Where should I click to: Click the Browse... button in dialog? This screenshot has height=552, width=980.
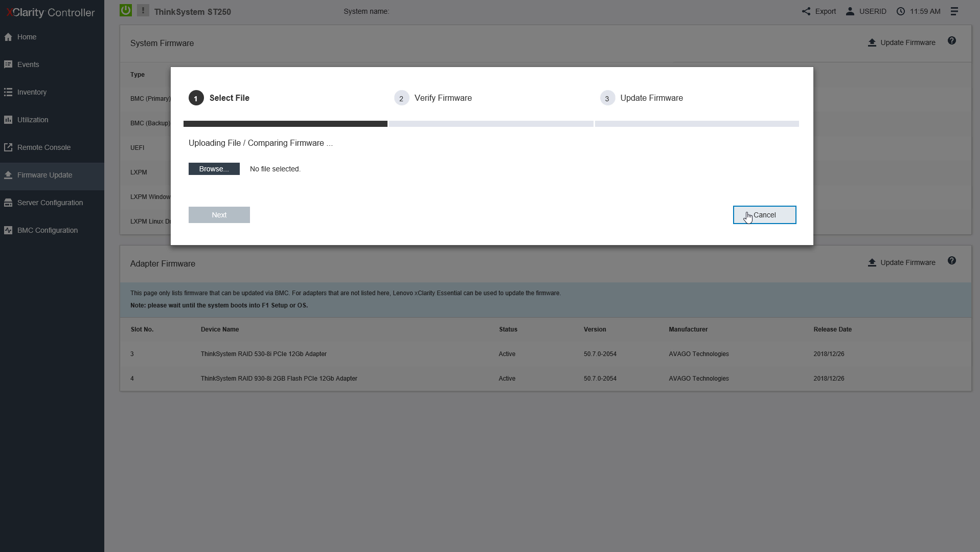pos(214,169)
